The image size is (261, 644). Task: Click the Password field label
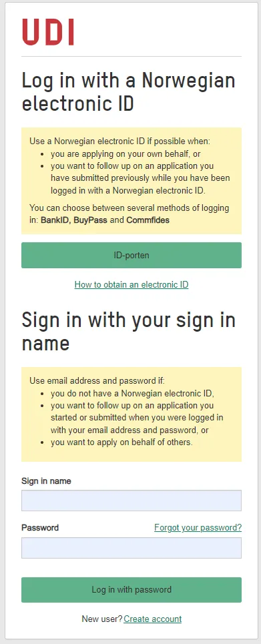(x=40, y=528)
